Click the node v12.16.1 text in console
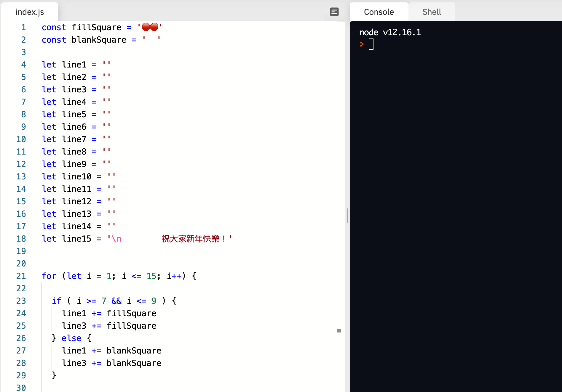Screen dimensions: 562x392 coord(390,32)
